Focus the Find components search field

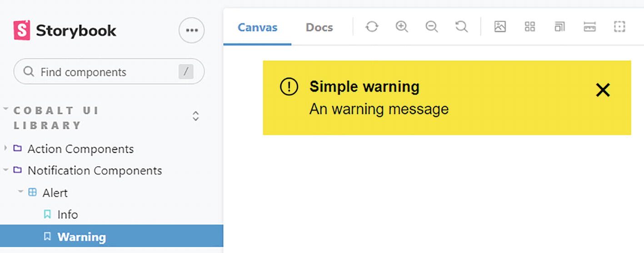tap(105, 72)
